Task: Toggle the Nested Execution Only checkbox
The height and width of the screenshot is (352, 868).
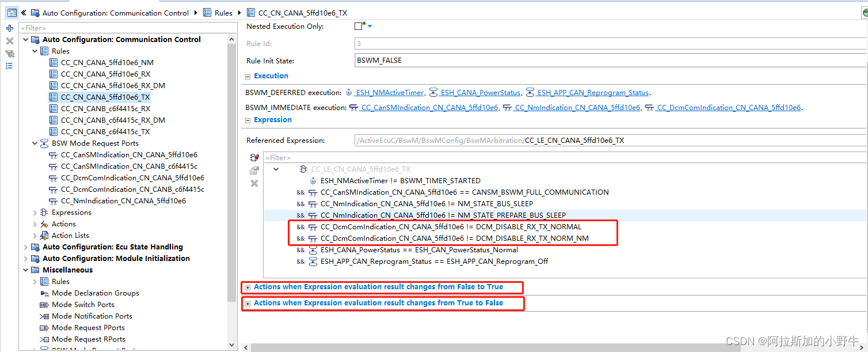Action: coord(357,26)
